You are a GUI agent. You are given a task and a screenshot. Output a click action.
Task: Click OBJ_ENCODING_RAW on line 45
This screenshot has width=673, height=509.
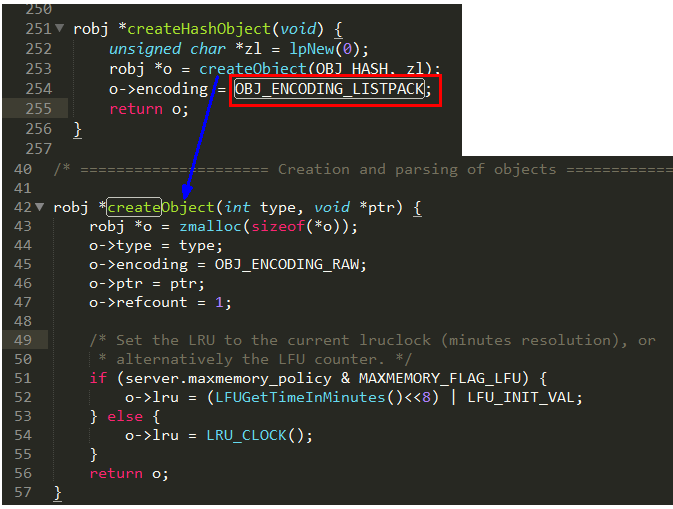(287, 264)
